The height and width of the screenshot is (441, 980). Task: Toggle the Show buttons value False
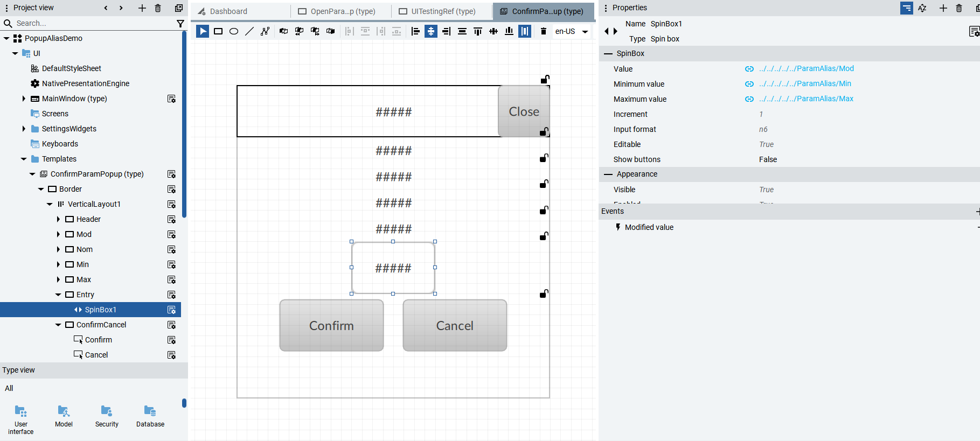768,159
